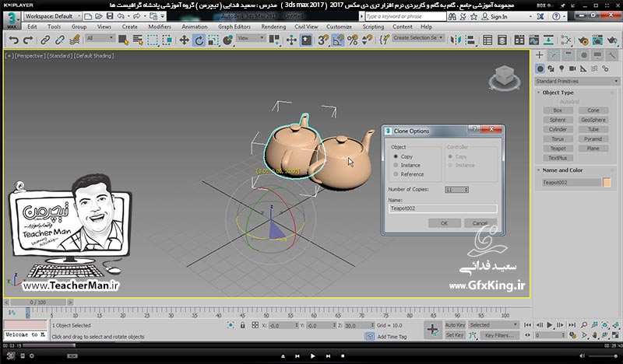
Task: Click the Use Pivot Point Center icon
Action: (x=274, y=40)
